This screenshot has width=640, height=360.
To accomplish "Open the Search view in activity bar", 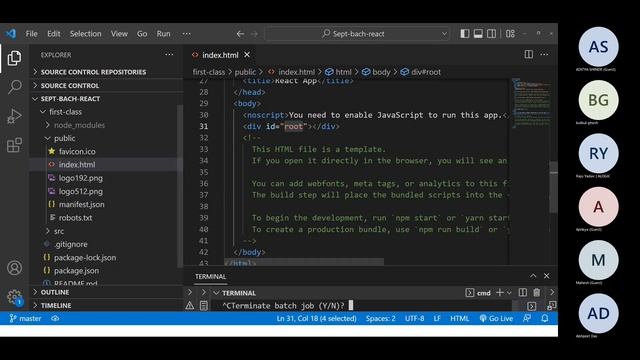I will pos(15,87).
